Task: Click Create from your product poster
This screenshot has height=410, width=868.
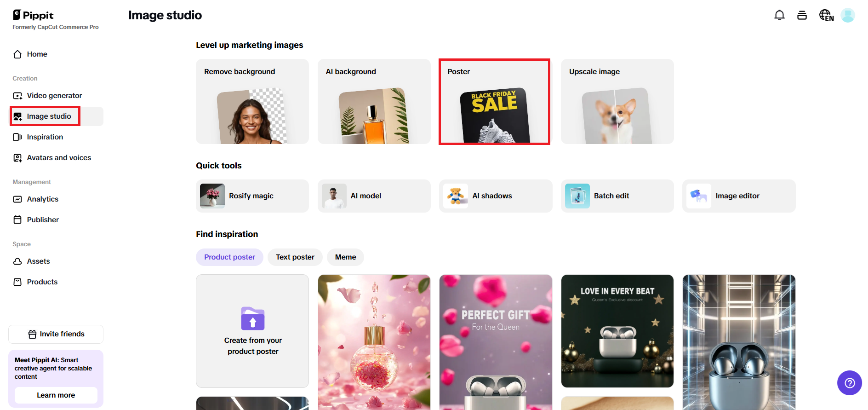Action: coord(252,331)
